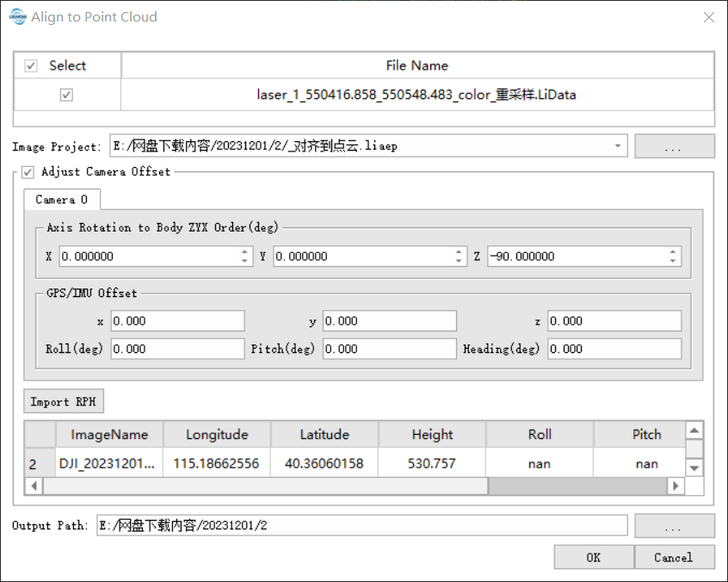Increase X axis rotation with up arrow
Viewport: 728px width, 582px height.
click(245, 251)
